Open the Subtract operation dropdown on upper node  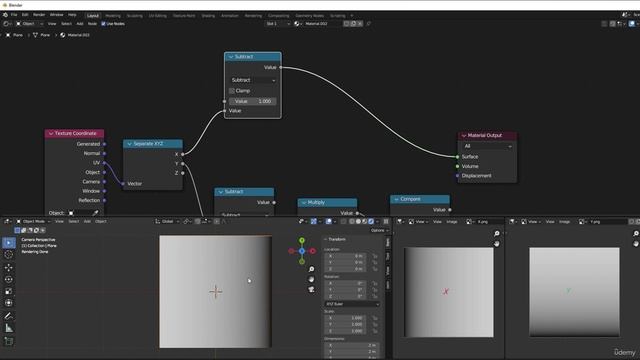tap(253, 80)
